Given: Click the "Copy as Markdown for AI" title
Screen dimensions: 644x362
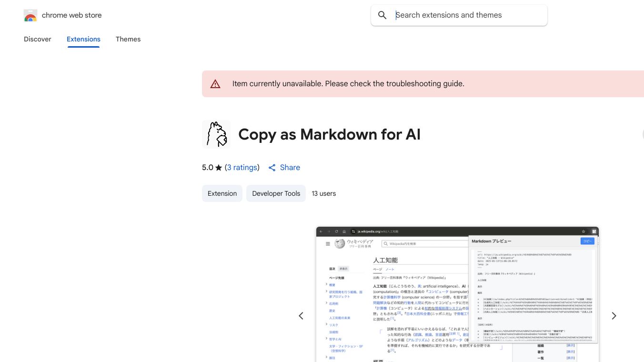Looking at the screenshot, I should point(329,134).
